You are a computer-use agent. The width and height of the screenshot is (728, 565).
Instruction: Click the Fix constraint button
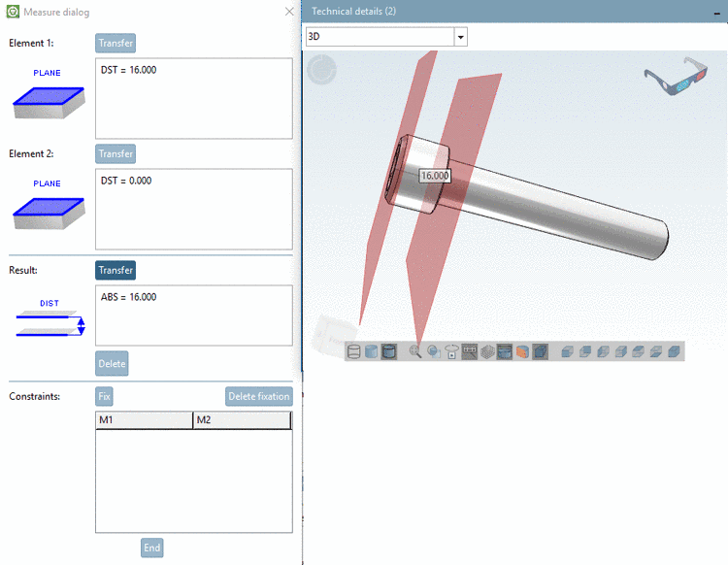104,396
